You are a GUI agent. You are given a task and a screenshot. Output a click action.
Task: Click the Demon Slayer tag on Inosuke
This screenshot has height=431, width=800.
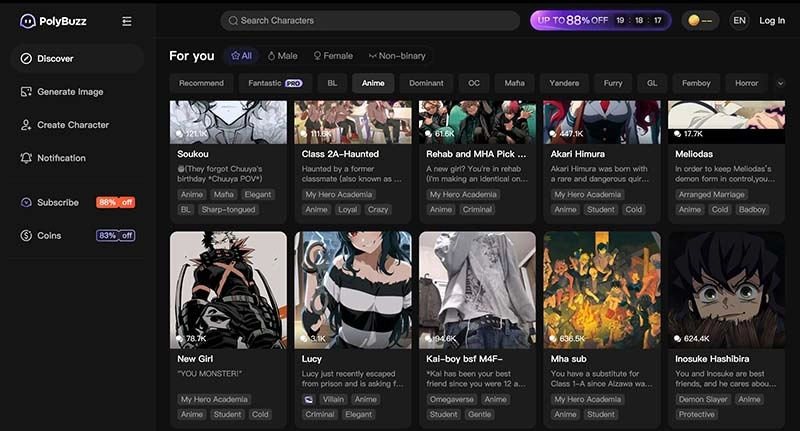[703, 399]
